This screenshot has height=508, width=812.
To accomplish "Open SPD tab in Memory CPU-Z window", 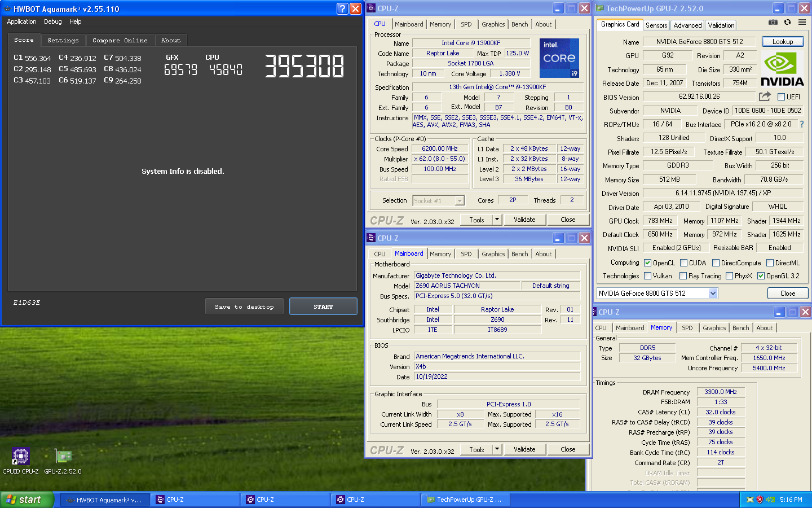I will coord(687,328).
